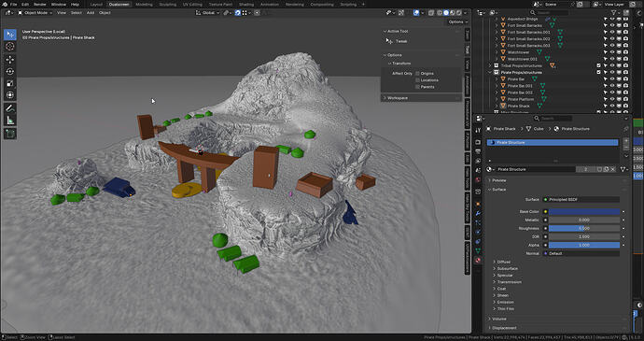Hide Watchtower in the viewport via eye icon

(x=612, y=52)
